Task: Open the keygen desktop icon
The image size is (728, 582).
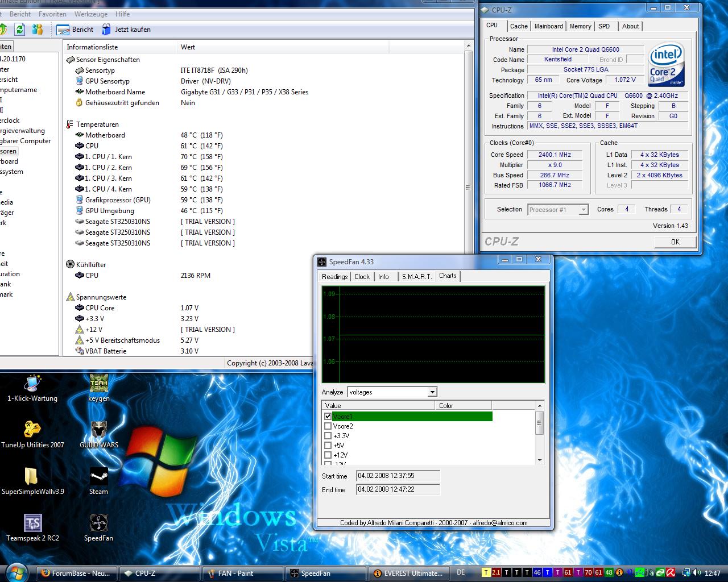Action: point(99,388)
